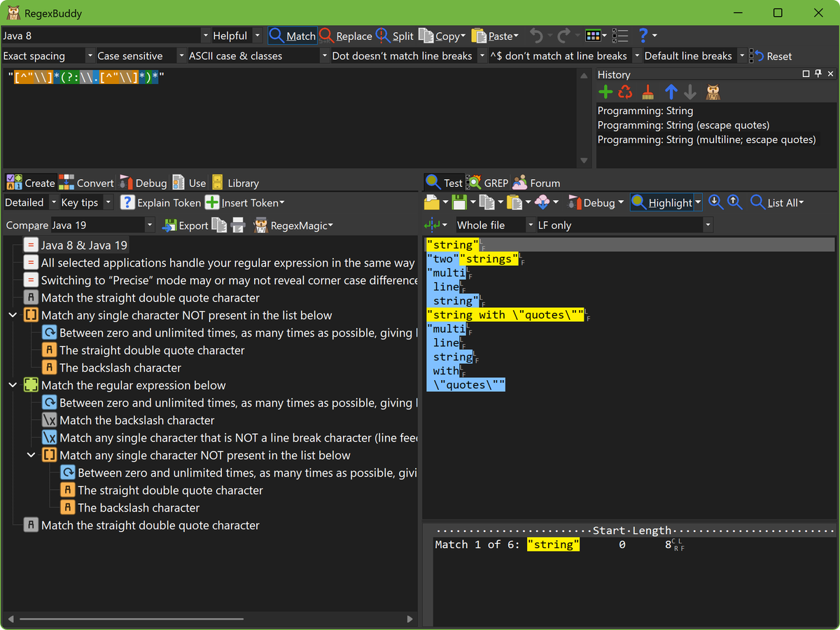Collapse the 'Match the regular expression below' node
Screen dimensions: 840x630
13,386
